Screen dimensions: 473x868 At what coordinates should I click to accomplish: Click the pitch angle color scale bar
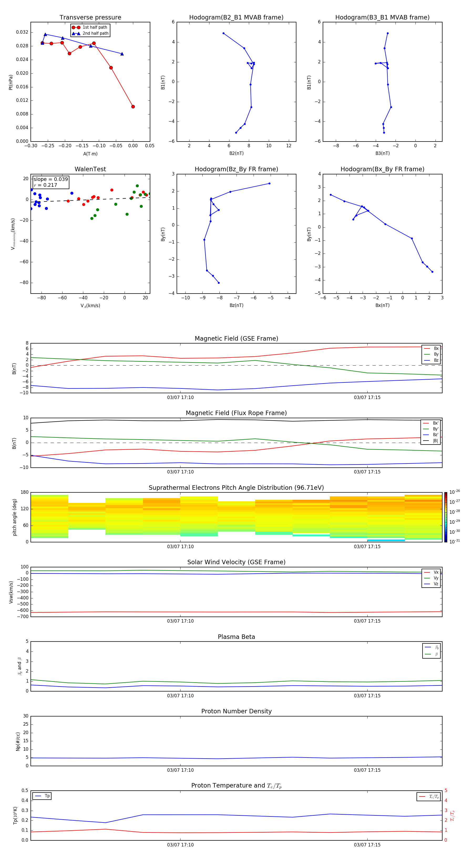pos(446,517)
